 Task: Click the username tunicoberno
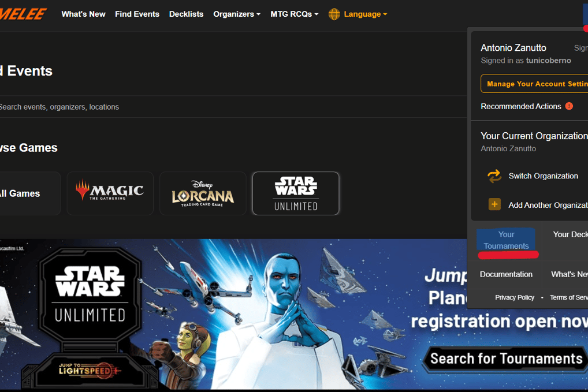[548, 61]
